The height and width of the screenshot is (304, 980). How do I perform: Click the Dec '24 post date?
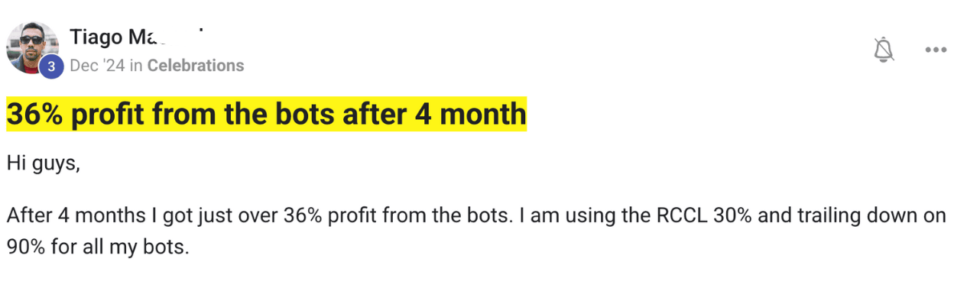pos(97,66)
